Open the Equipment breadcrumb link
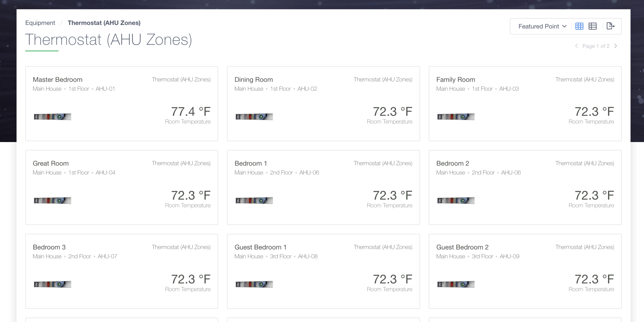The width and height of the screenshot is (644, 322). coord(40,23)
